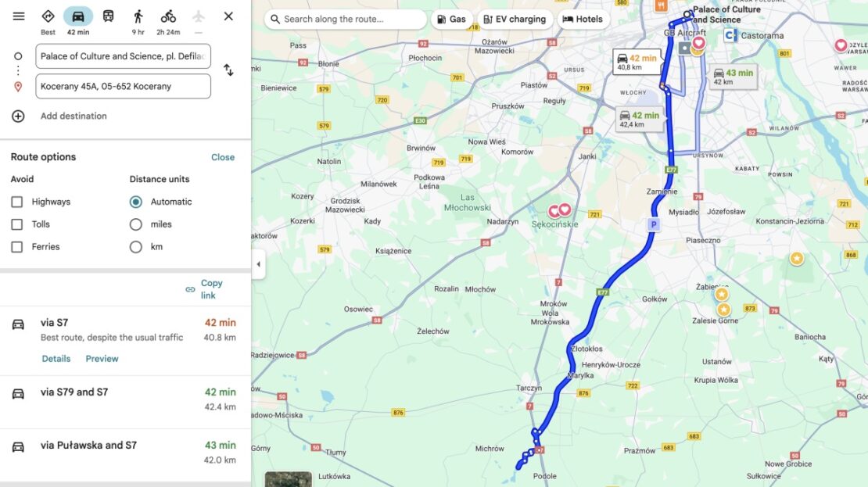Click the Add destination plus icon
868x487 pixels.
pyautogui.click(x=18, y=116)
